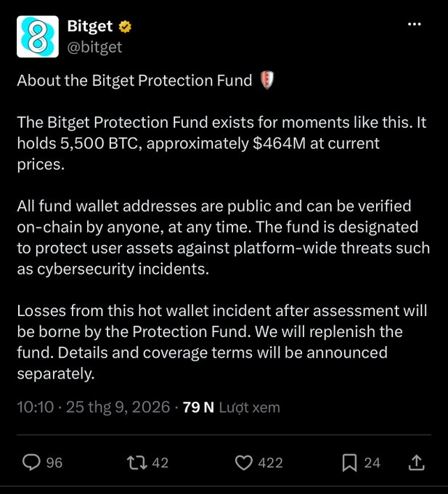The width and height of the screenshot is (448, 494).
Task: Click the 422 likes count
Action: [270, 463]
